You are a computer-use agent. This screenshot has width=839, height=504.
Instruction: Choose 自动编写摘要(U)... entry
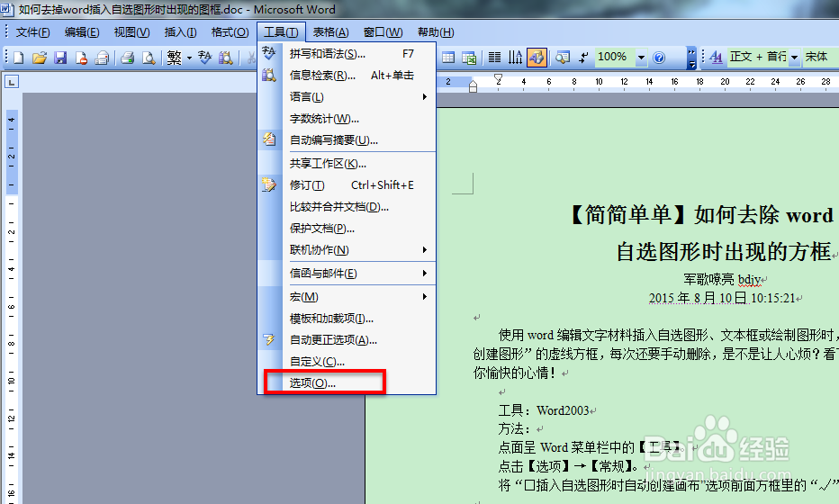pos(347,140)
